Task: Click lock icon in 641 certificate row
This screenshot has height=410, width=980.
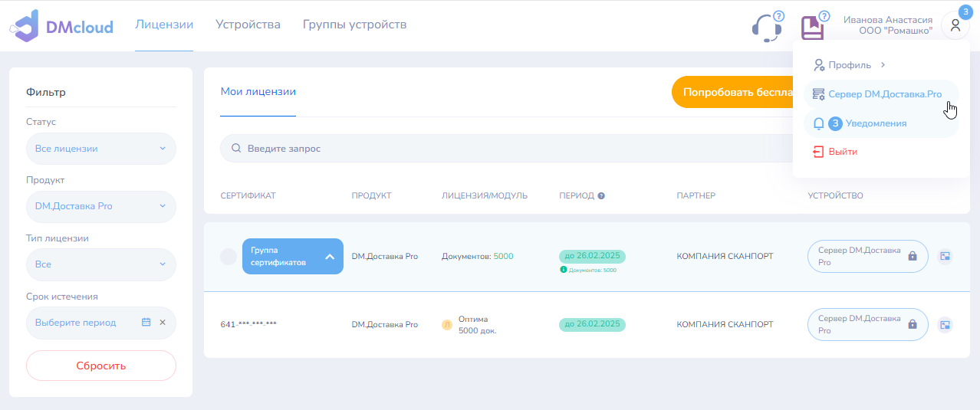Action: point(913,324)
